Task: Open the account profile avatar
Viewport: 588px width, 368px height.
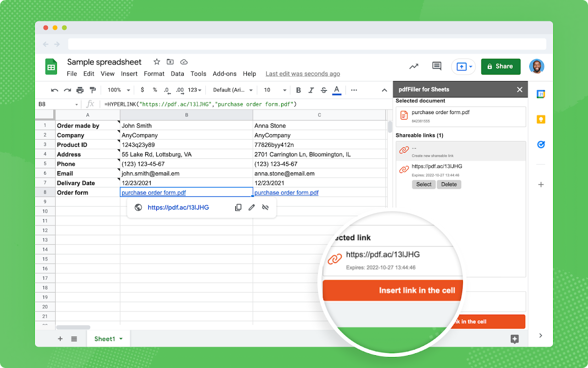Action: coord(537,66)
